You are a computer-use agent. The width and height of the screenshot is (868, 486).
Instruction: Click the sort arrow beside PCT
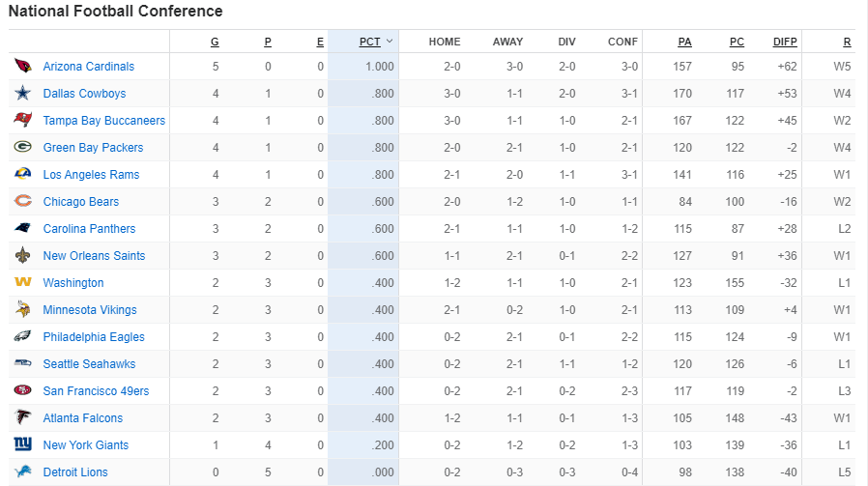click(390, 42)
